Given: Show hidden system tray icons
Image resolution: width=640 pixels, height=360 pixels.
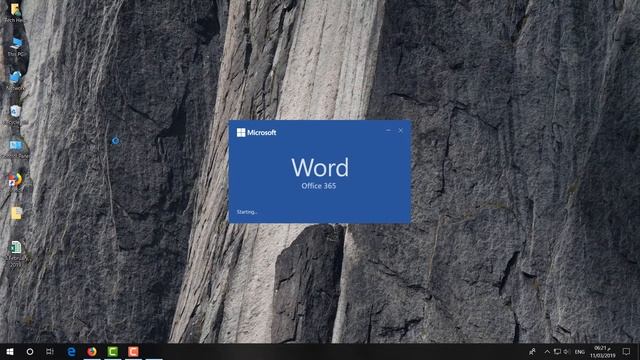Looking at the screenshot, I should point(547,351).
